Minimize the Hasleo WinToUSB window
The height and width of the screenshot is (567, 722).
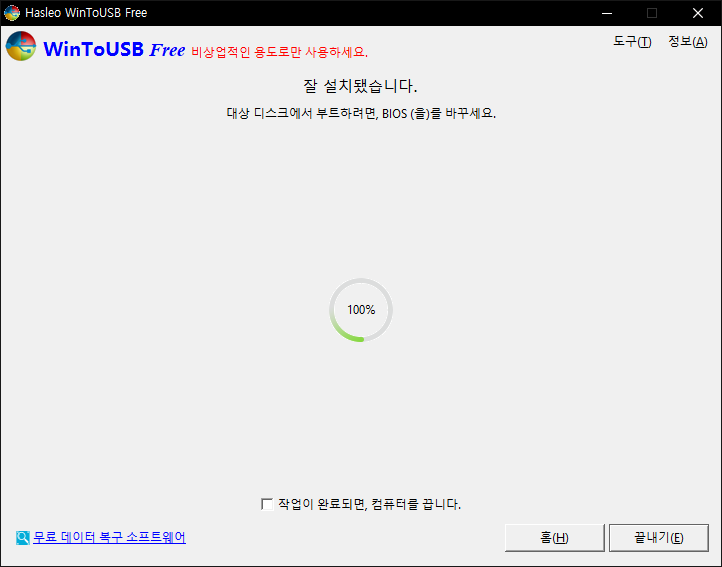click(x=607, y=13)
